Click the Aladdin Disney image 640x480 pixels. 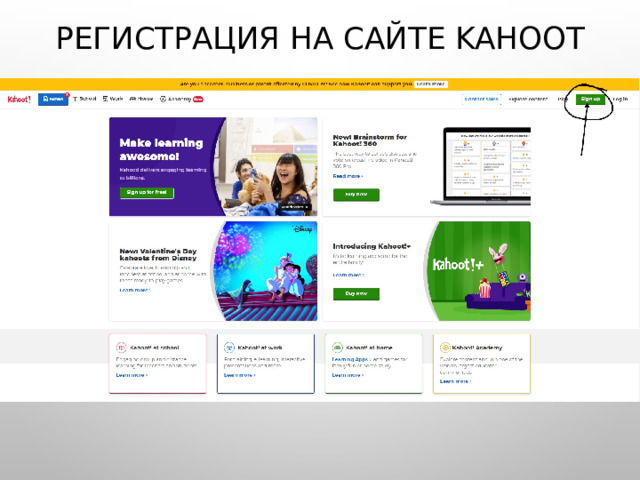[265, 271]
